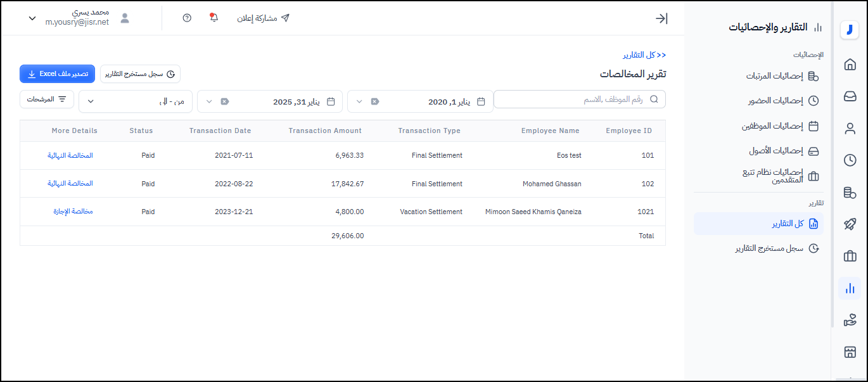Collapse sidebar using the arrow-bar icon
868x382 pixels.
pos(661,18)
